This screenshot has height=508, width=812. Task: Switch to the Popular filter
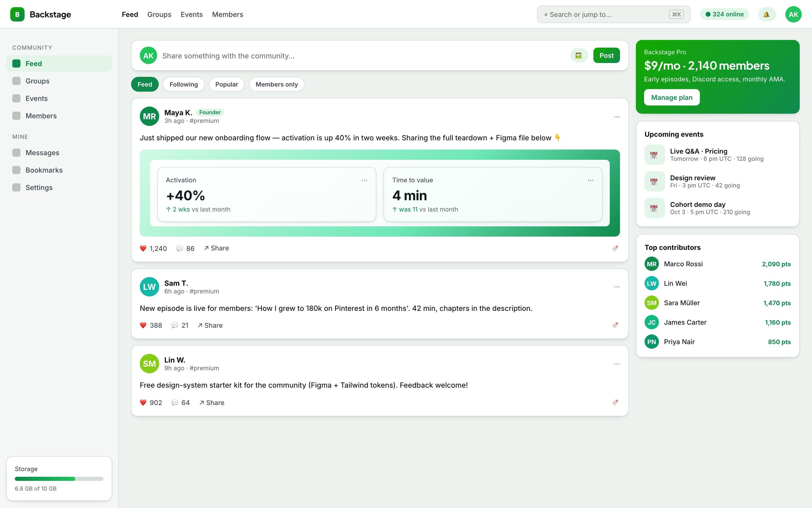pyautogui.click(x=227, y=84)
